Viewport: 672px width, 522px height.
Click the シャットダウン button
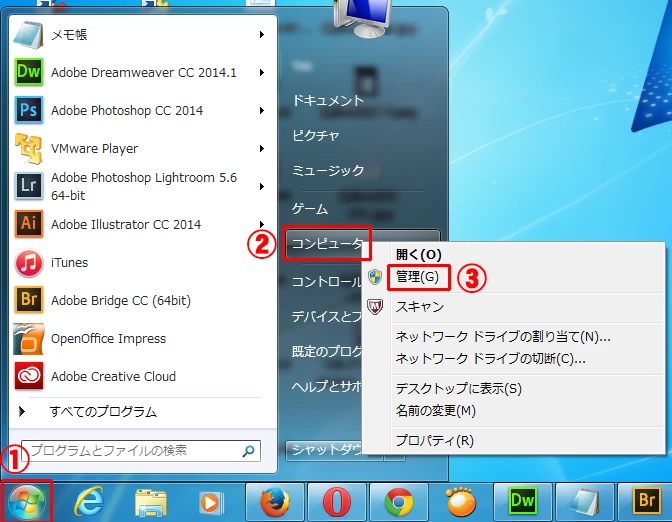[324, 451]
